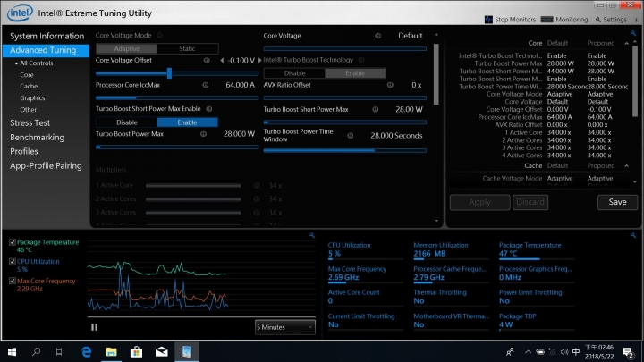Click the monitor panel wrench icon
644x362 pixels.
pos(633,235)
